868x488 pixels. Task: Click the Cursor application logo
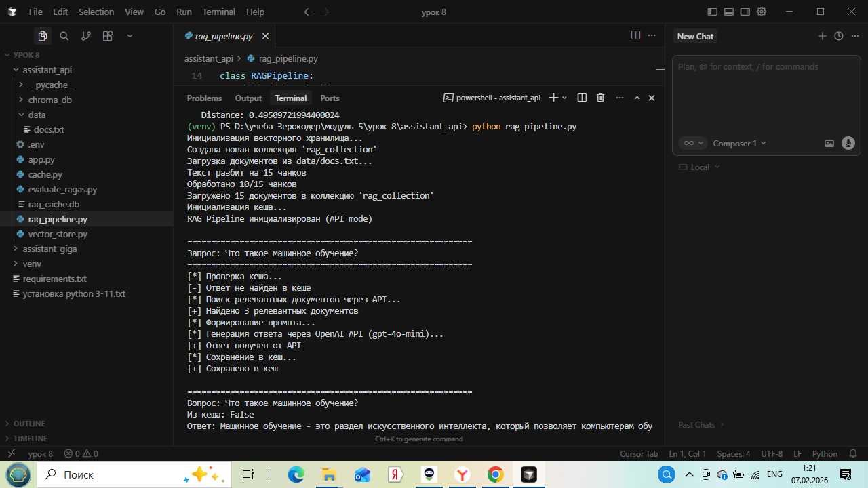(12, 12)
